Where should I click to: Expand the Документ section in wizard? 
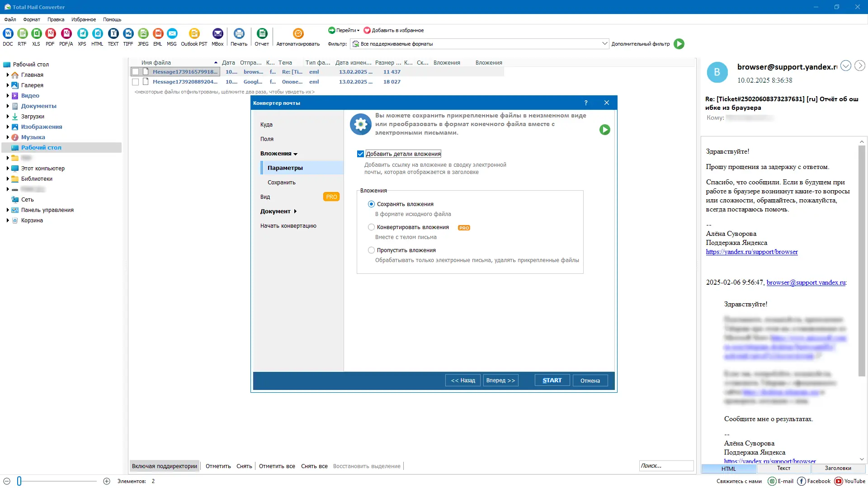pos(295,211)
